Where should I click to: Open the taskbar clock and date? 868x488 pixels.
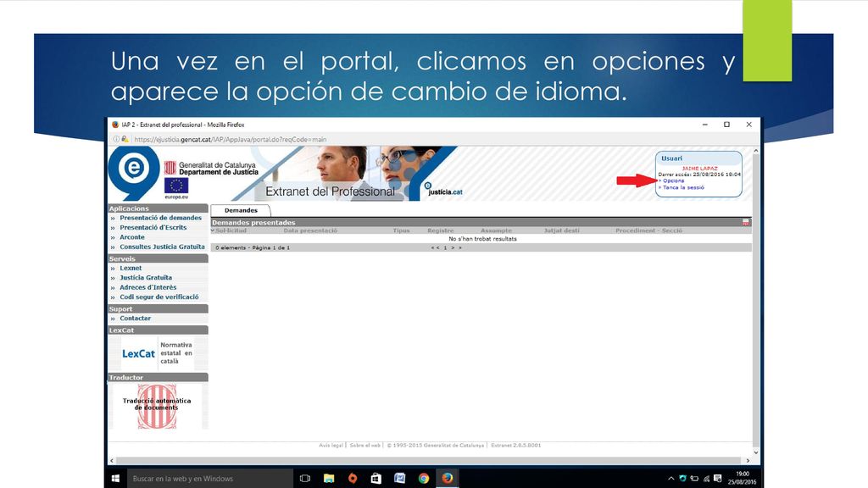coord(742,479)
